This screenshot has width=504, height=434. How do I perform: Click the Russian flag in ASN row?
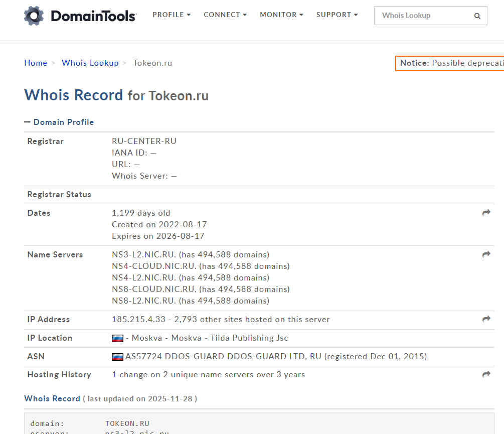pyautogui.click(x=117, y=357)
